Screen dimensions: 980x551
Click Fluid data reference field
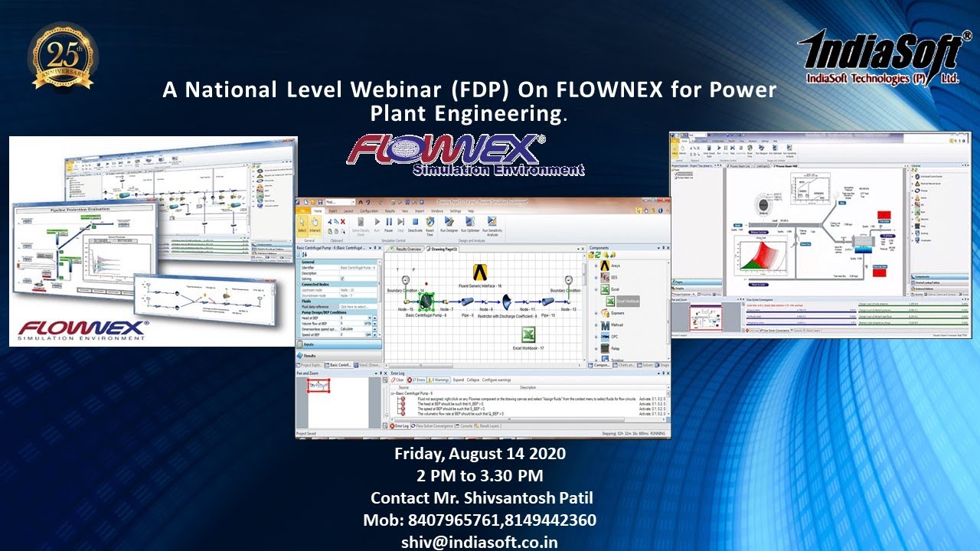[358, 307]
